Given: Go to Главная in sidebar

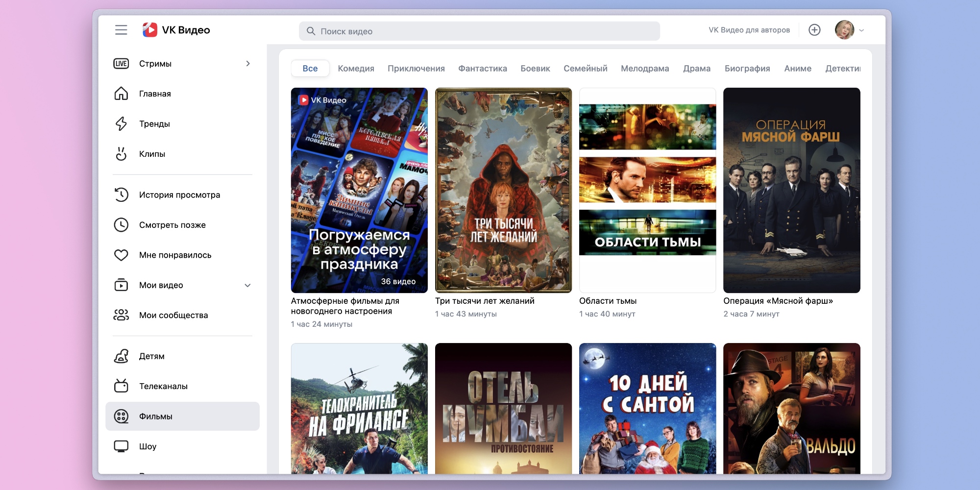Looking at the screenshot, I should tap(155, 94).
